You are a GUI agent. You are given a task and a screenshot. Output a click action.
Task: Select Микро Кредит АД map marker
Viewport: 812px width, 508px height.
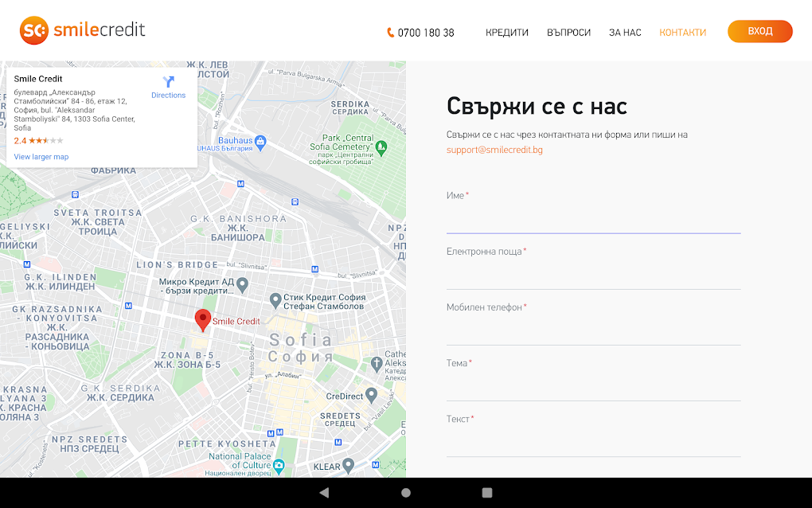pyautogui.click(x=242, y=284)
